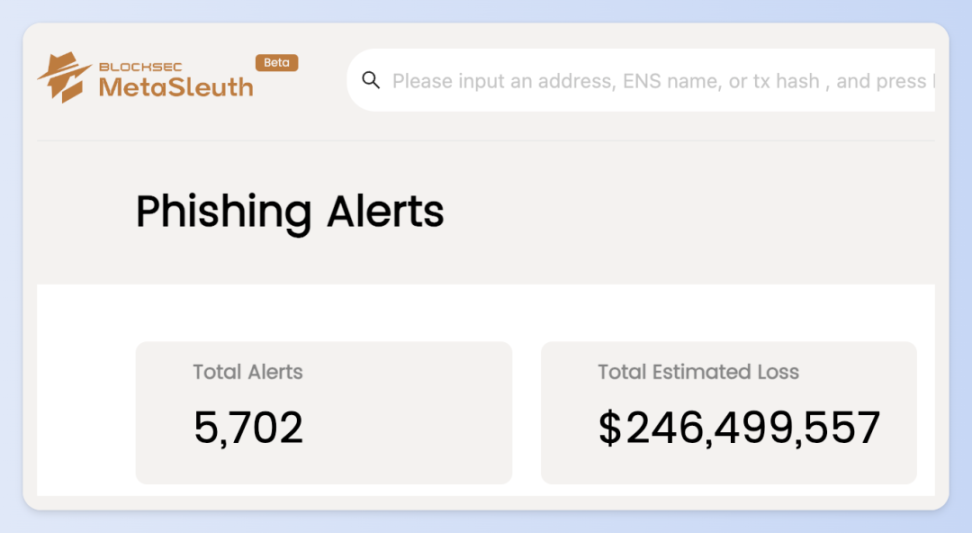
Task: Select the 'Total Alerts' label
Action: point(248,372)
